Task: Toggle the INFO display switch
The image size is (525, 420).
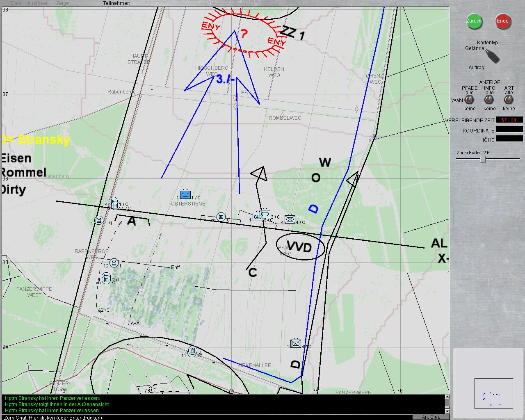Action: point(489,100)
